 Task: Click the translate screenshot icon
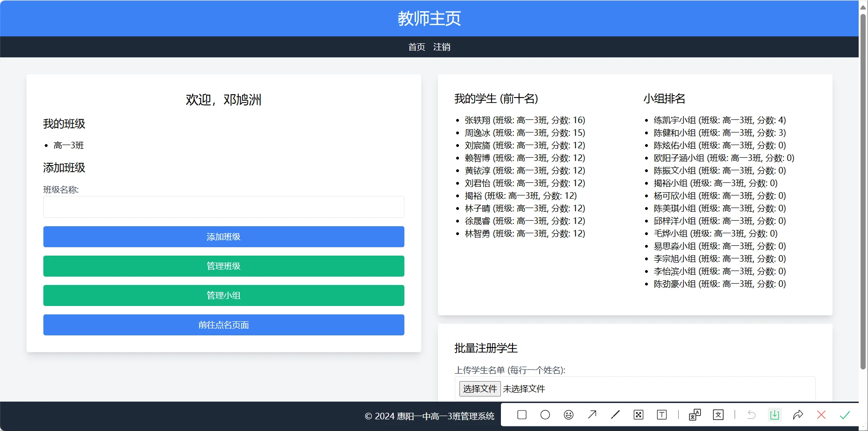click(x=695, y=415)
